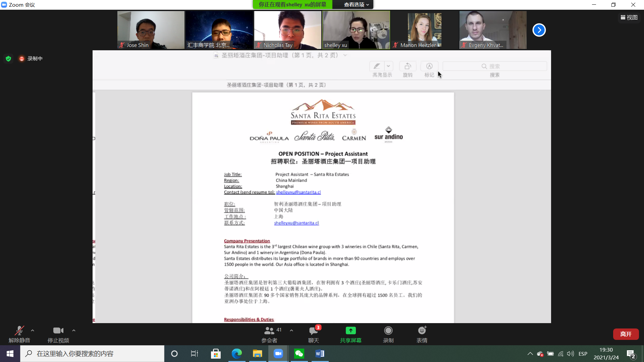Open WeChat from taskbar
This screenshot has height=362, width=644.
click(299, 354)
